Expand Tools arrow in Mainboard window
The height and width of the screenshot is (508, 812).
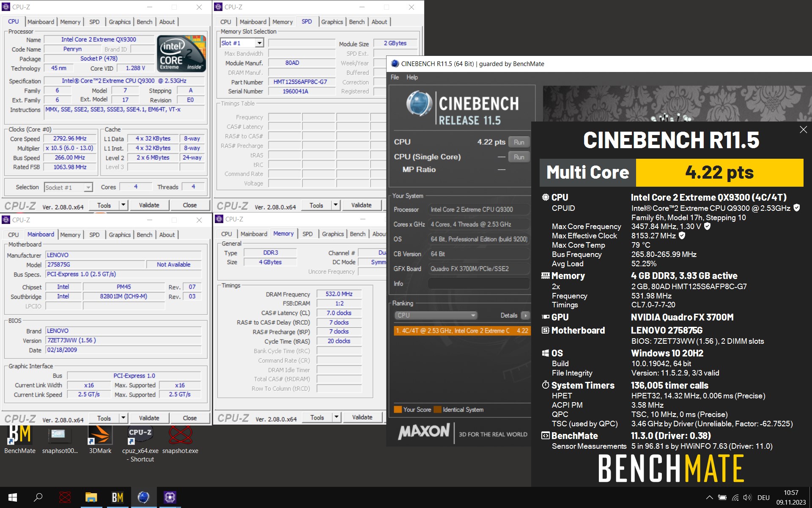[123, 418]
